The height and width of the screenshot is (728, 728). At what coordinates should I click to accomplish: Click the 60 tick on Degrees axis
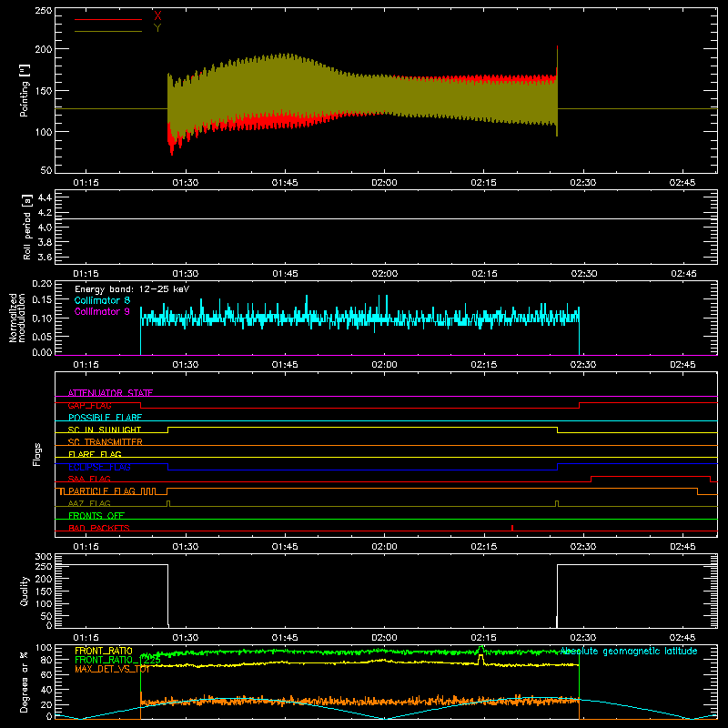click(x=47, y=674)
